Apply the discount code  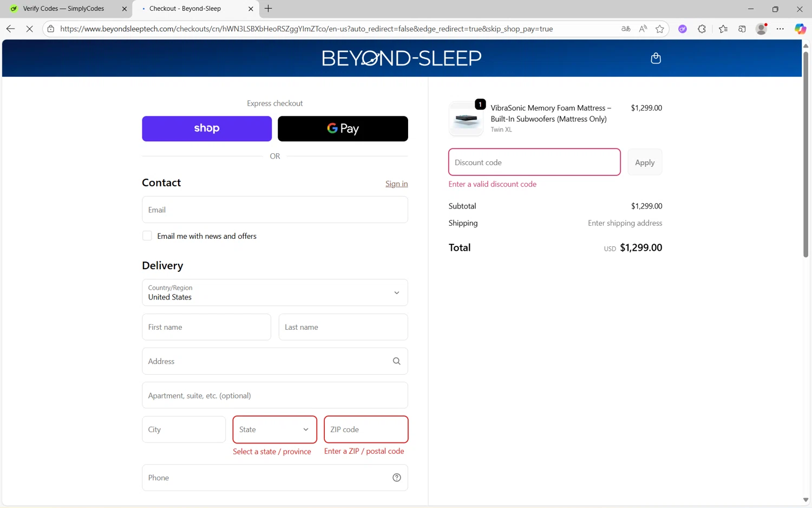[x=645, y=162]
